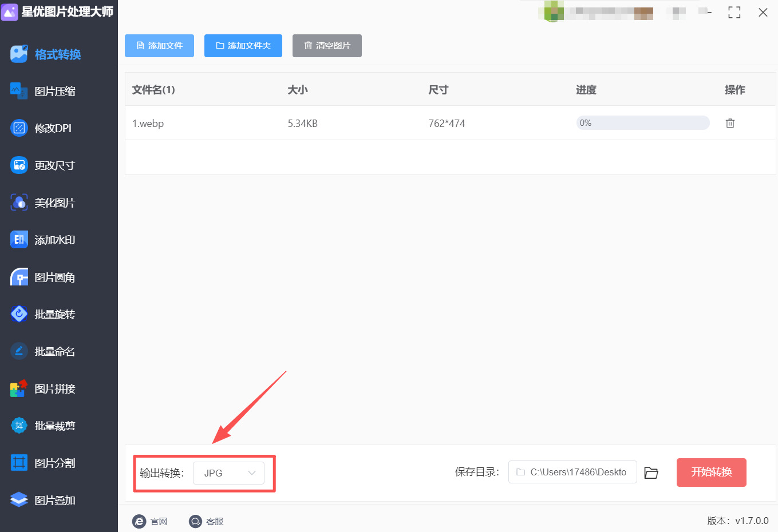Click the 格式转换 sidebar icon
This screenshot has width=778, height=532.
[x=19, y=54]
